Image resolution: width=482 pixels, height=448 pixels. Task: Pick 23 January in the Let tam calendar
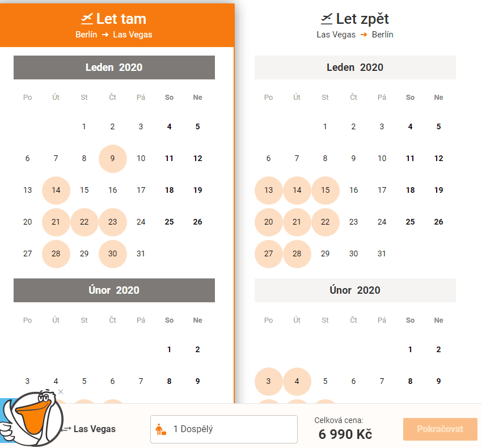[x=112, y=222]
